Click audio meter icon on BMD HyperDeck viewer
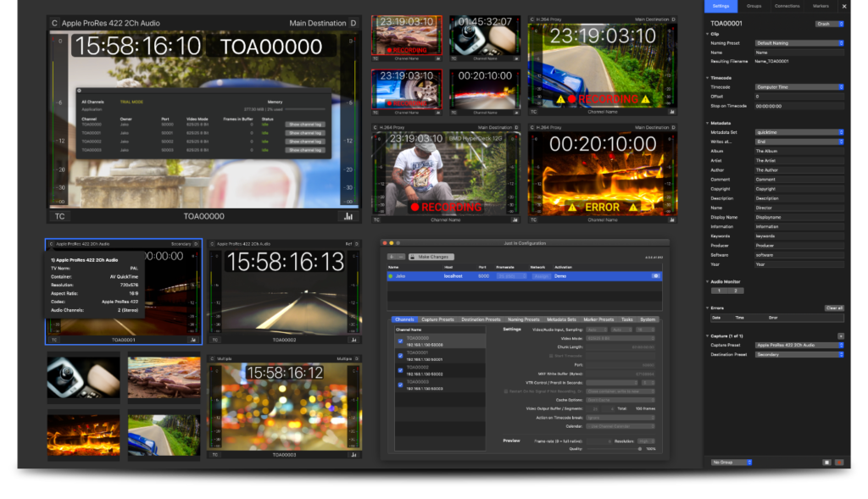868x499 pixels. tap(515, 219)
